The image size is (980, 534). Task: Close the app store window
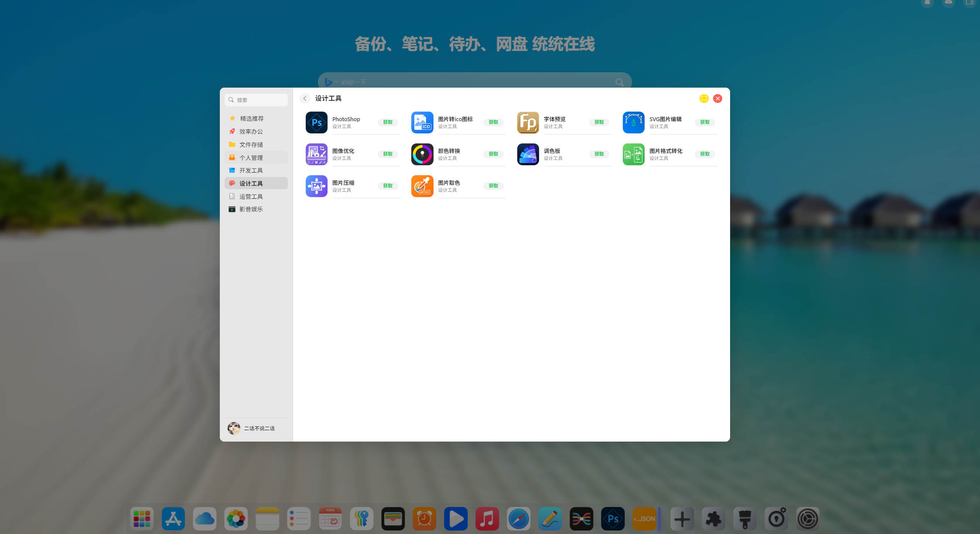point(717,99)
